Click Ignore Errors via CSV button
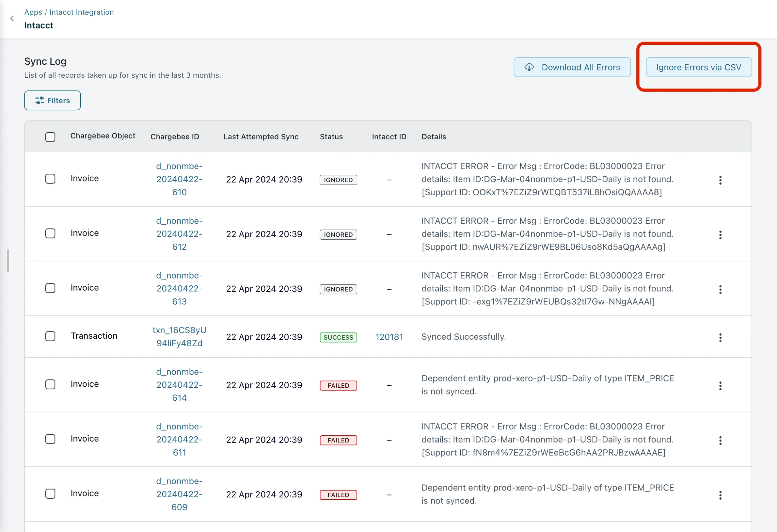 (x=698, y=67)
